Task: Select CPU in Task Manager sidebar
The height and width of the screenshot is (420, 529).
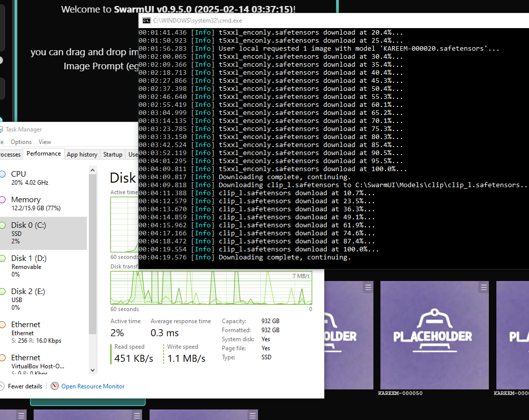Action: coord(43,178)
